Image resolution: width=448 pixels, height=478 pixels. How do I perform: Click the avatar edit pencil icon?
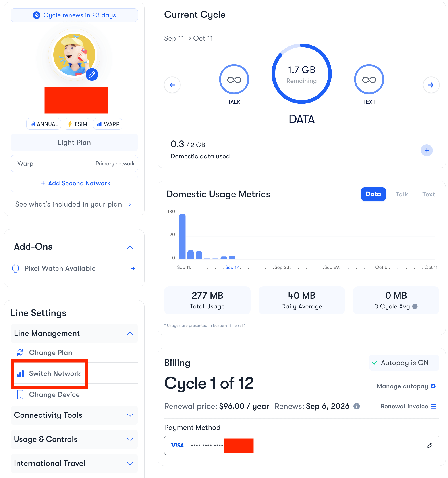click(x=92, y=74)
